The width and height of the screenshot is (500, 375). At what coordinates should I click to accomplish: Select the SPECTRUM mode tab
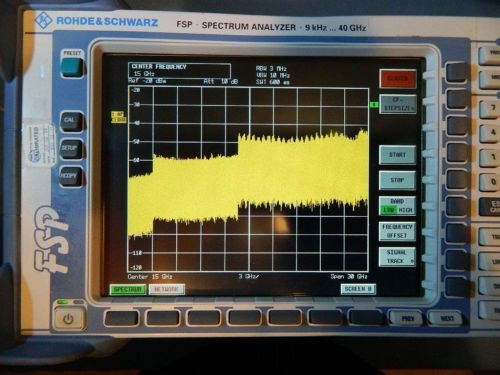click(x=128, y=289)
